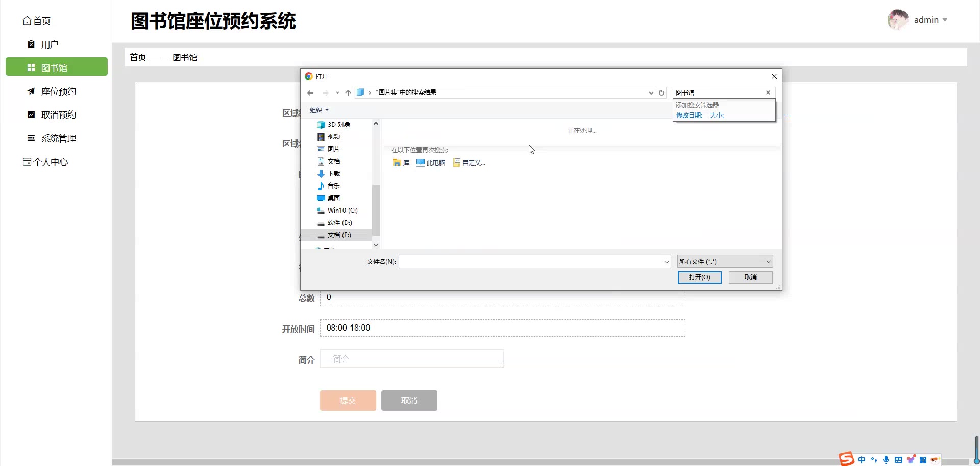The width and height of the screenshot is (980, 466).
Task: Search again in 自定义 location
Action: click(470, 163)
